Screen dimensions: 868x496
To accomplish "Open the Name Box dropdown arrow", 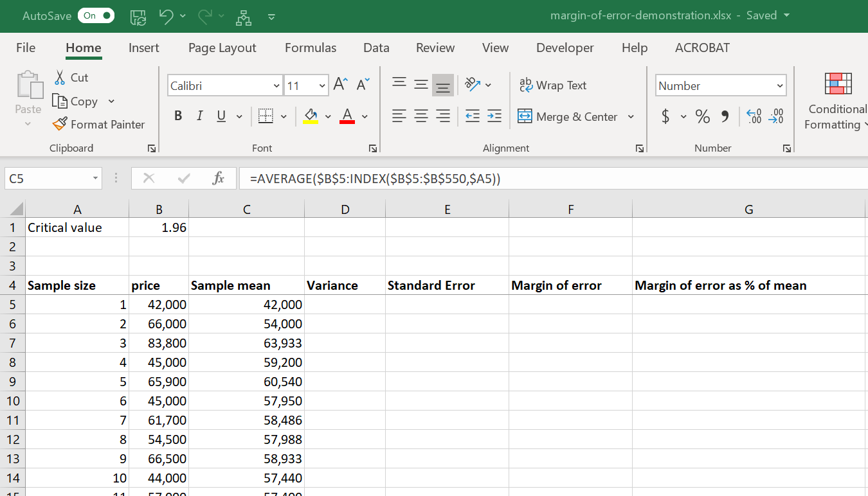I will [x=95, y=179].
